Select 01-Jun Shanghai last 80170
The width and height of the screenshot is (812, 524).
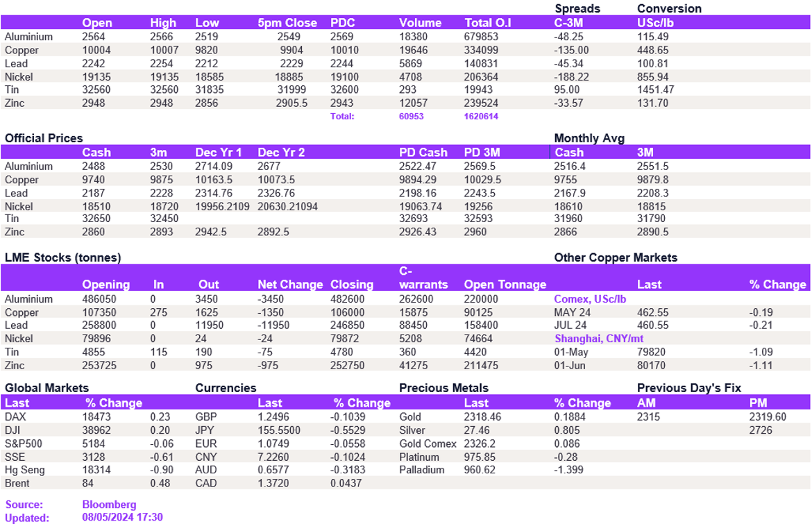coord(651,366)
